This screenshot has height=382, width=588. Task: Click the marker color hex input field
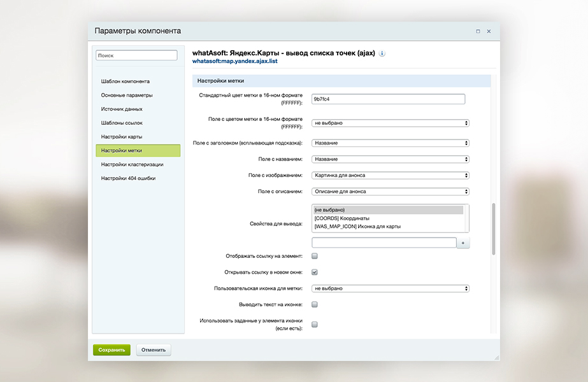388,99
